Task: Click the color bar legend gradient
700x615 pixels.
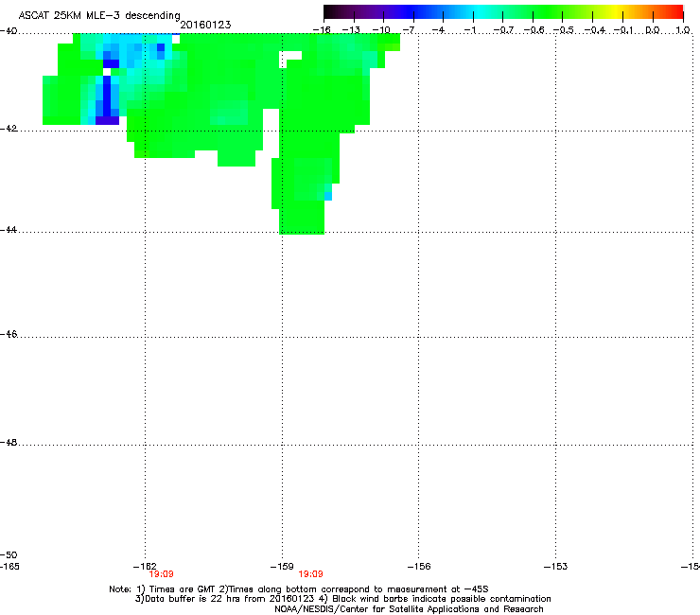Action: coord(503,11)
